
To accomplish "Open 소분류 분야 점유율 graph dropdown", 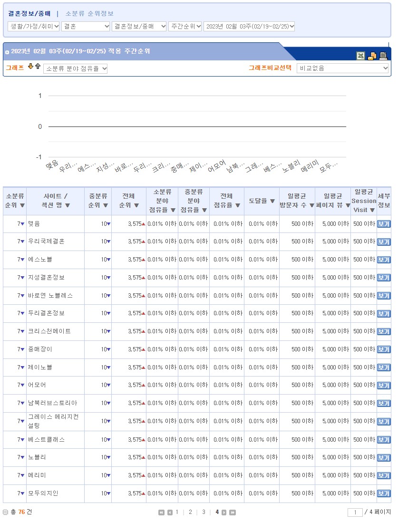I will [x=76, y=69].
